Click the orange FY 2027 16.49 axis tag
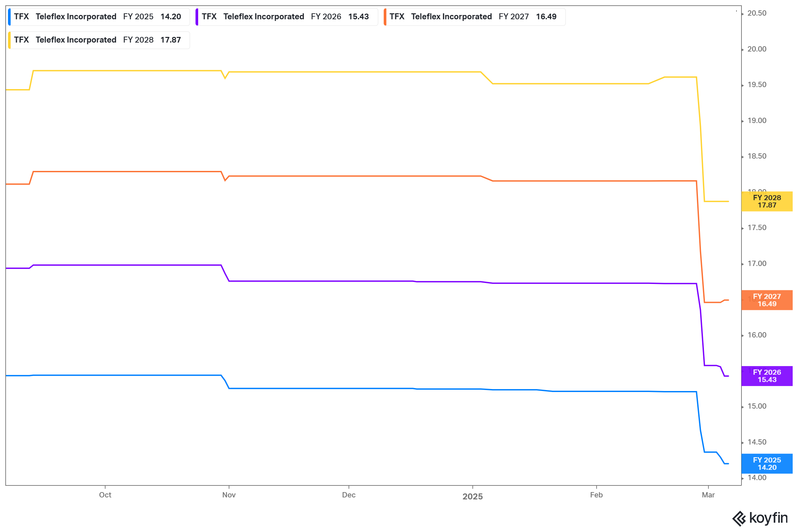The height and width of the screenshot is (532, 798). click(767, 300)
